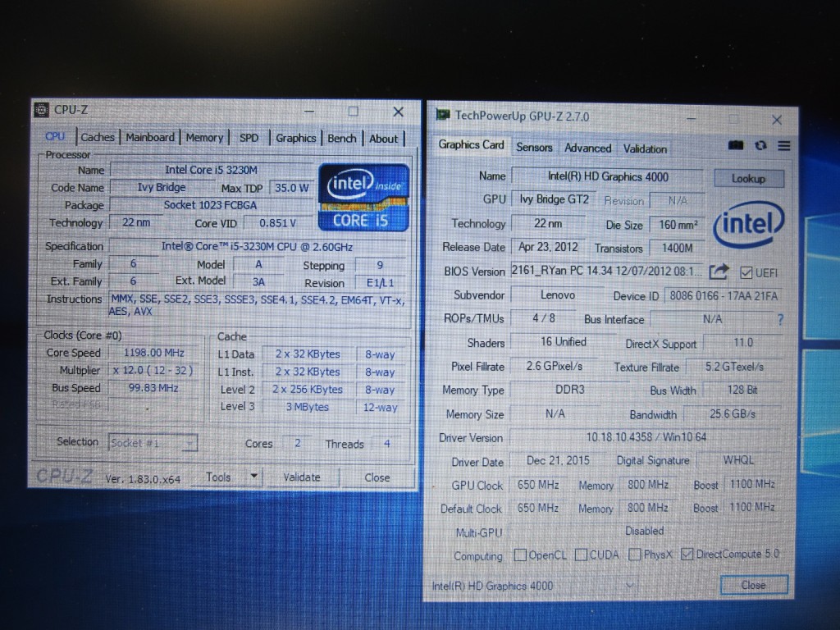This screenshot has width=840, height=630.
Task: Switch to the Bench tab in CPU-Z
Action: click(342, 138)
